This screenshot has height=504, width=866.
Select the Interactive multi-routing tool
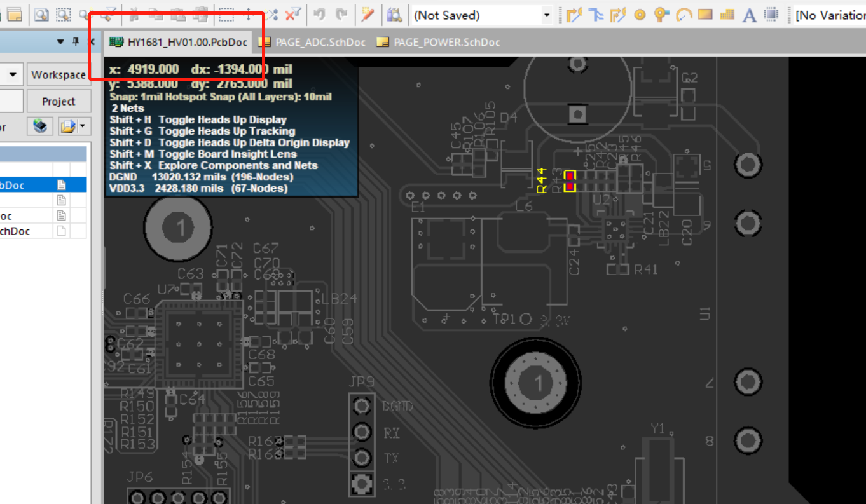tap(596, 14)
